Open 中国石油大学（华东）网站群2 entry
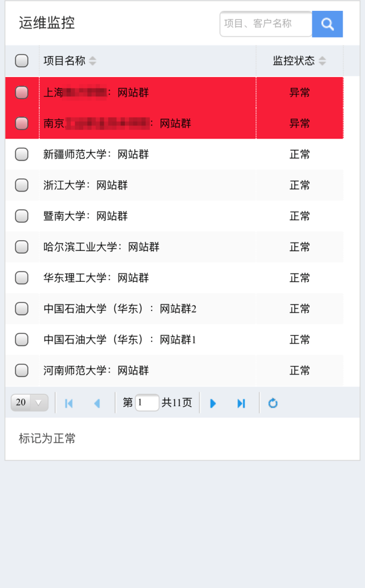The height and width of the screenshot is (588, 365). tap(120, 309)
